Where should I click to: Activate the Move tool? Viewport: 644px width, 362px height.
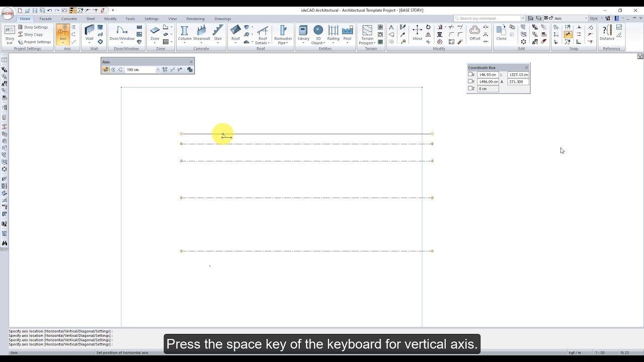[x=418, y=32]
